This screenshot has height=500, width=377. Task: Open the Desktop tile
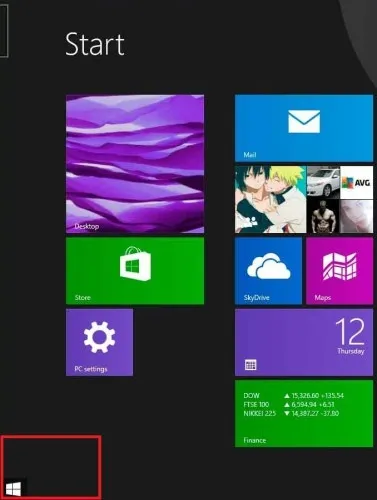[135, 164]
